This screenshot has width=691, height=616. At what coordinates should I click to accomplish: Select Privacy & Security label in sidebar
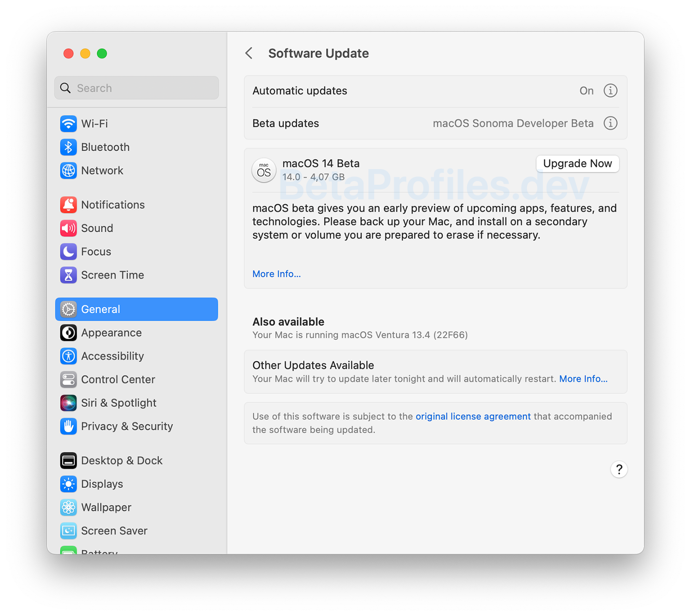(x=127, y=426)
